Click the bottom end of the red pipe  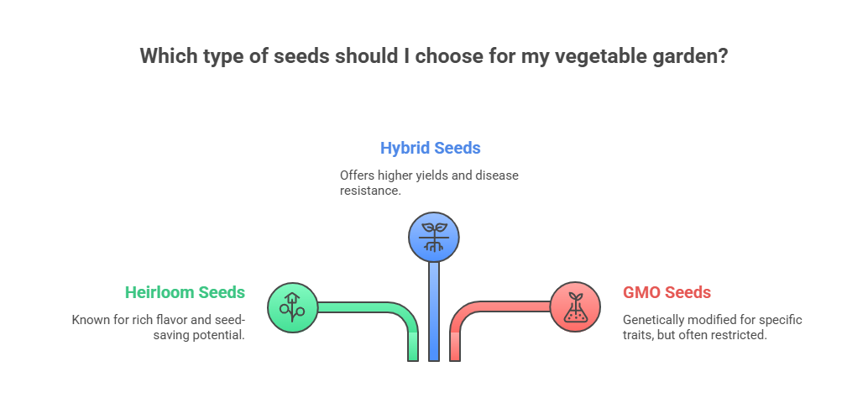(455, 354)
